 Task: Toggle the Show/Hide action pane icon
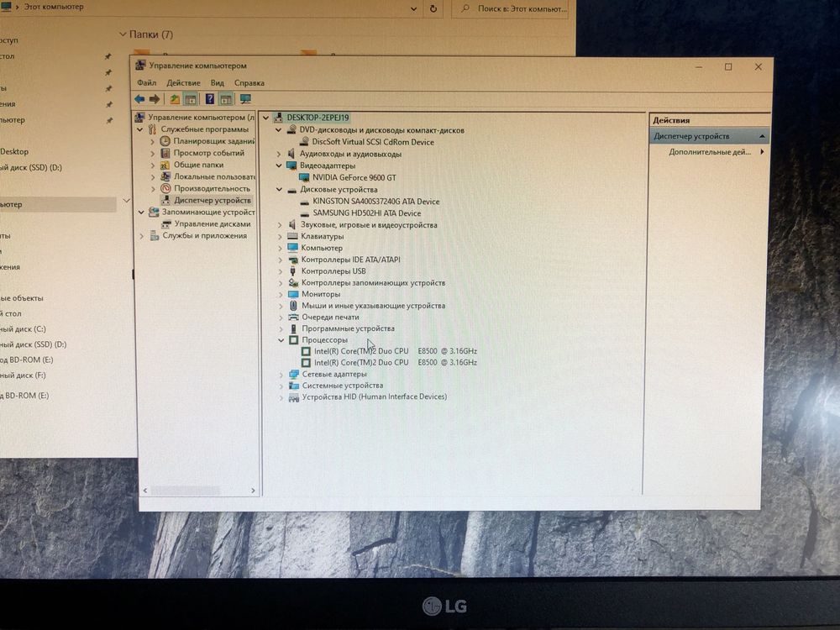(225, 99)
